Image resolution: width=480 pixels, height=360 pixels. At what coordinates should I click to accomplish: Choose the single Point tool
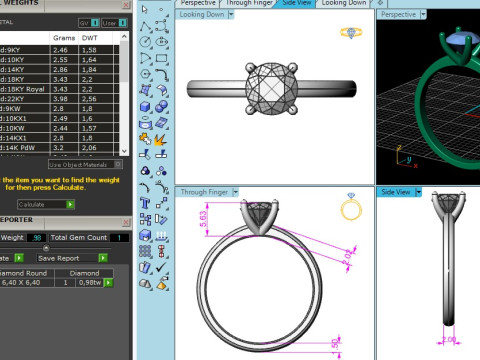[162, 9]
